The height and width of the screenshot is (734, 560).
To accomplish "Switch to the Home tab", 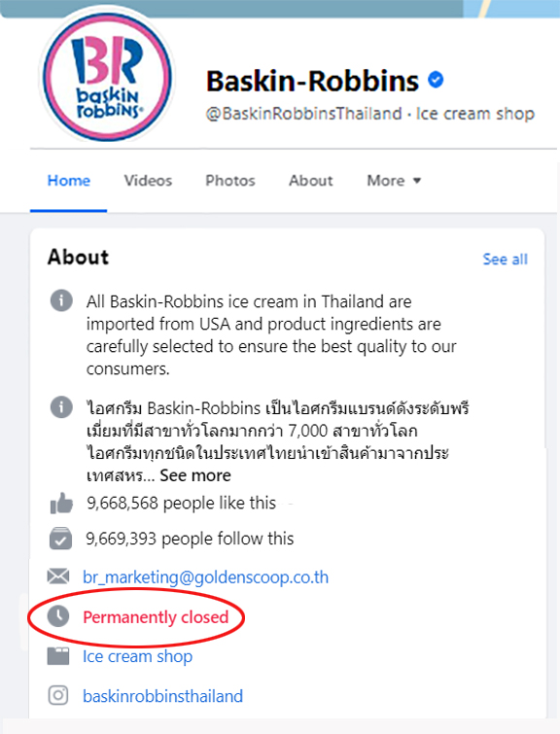I will pos(69,181).
